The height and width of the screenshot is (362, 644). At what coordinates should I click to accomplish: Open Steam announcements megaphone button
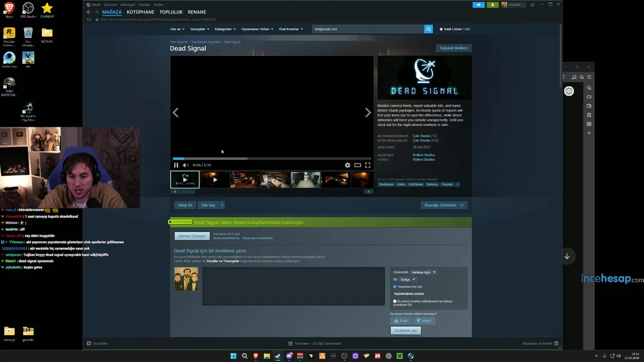click(478, 5)
